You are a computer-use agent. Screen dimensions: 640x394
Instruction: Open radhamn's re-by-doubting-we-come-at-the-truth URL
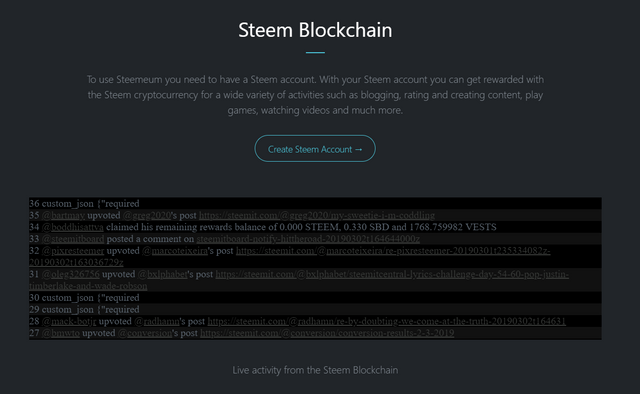click(x=387, y=321)
